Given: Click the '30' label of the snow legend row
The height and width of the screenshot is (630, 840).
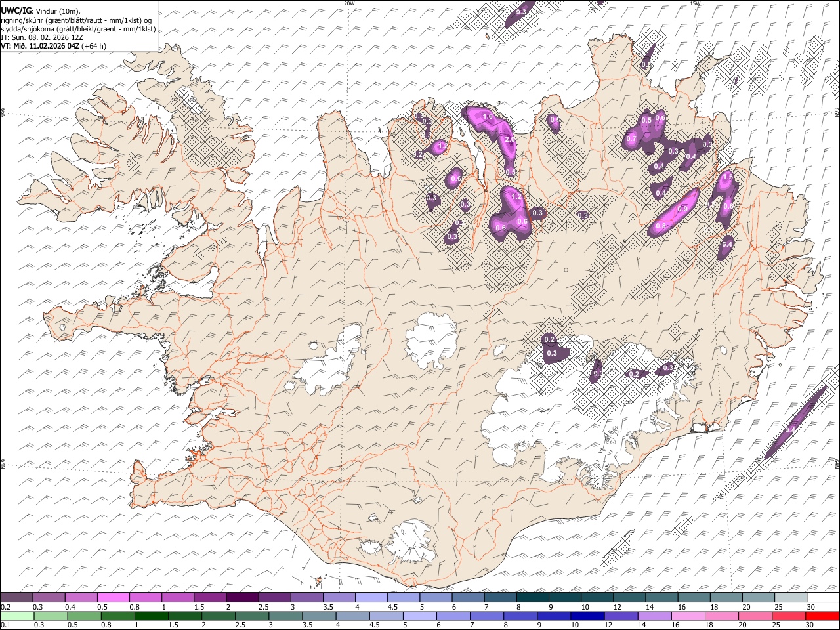Looking at the screenshot, I should [x=811, y=606].
